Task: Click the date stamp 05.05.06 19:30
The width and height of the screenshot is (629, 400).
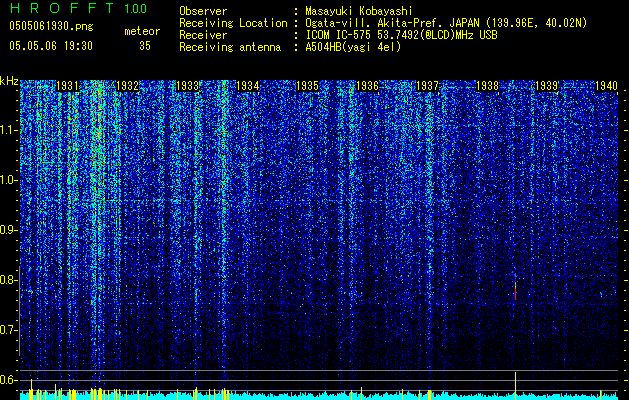Action: pyautogui.click(x=51, y=46)
